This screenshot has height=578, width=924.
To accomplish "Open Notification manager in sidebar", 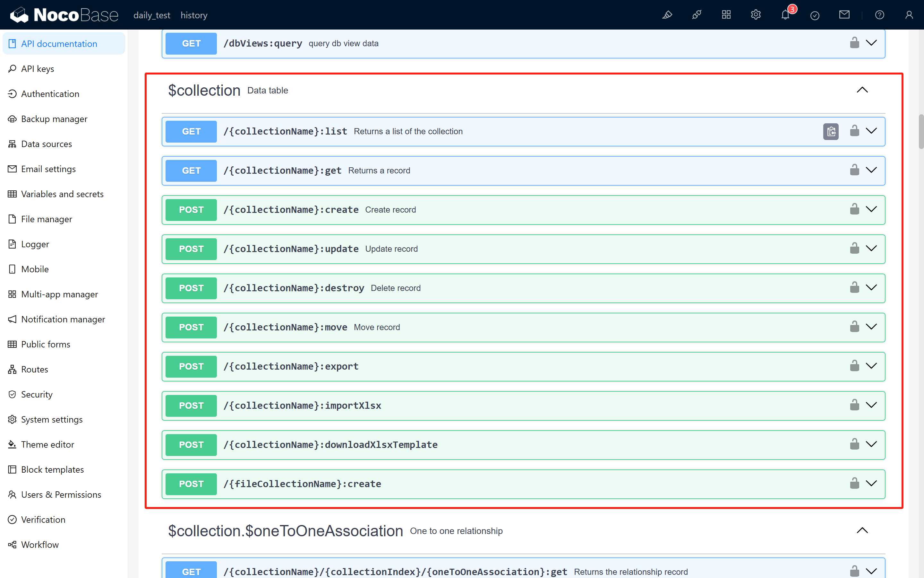I will click(x=64, y=319).
